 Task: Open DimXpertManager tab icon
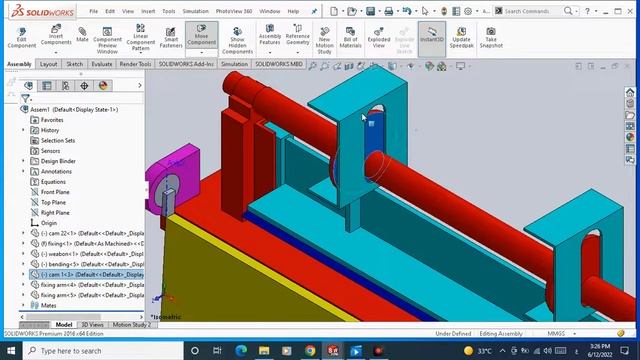pos(84,85)
